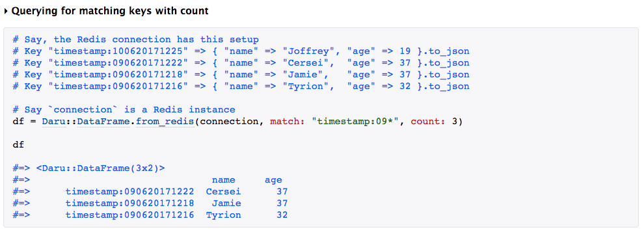Click "Jamie" in the comment line
644x236 pixels.
(302, 75)
